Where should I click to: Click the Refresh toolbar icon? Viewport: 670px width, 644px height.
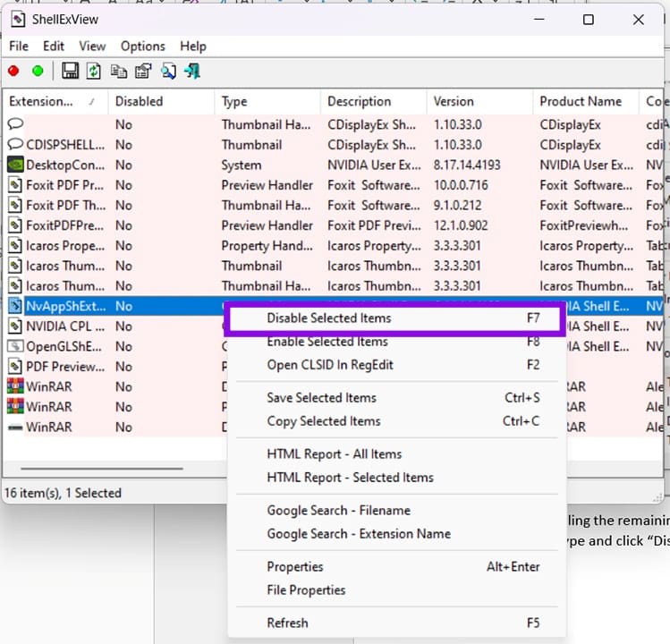94,71
